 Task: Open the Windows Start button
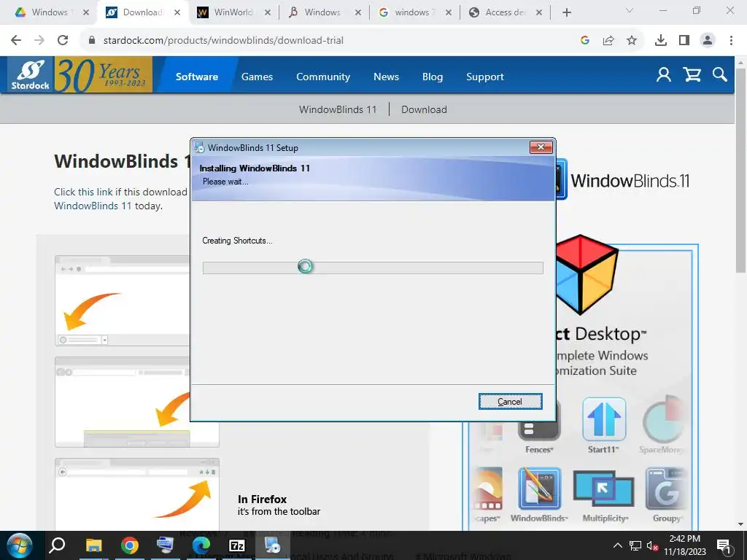(x=20, y=545)
